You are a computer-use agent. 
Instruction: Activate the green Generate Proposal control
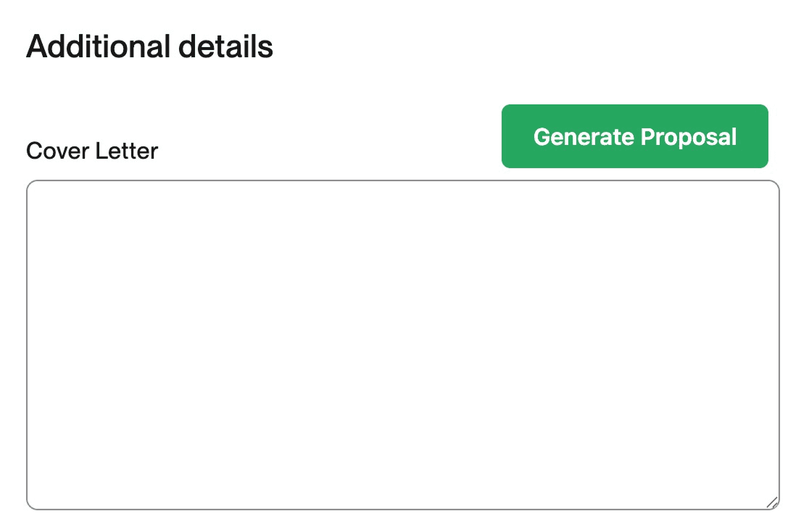point(634,136)
